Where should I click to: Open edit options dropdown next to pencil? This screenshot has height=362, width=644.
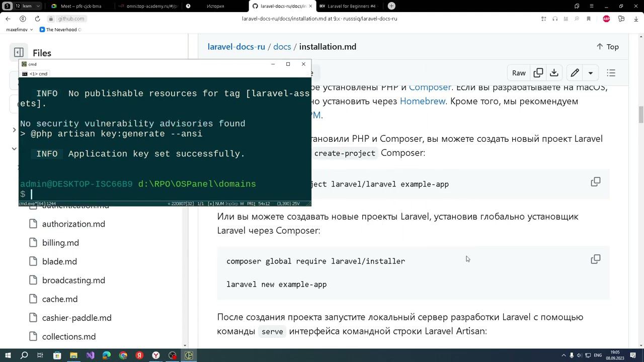(x=591, y=73)
